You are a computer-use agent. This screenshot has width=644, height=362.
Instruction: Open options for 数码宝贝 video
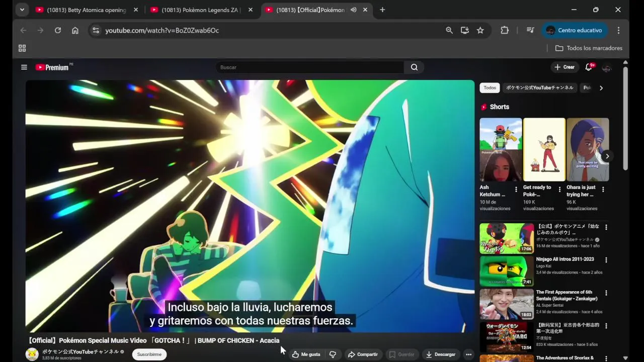click(x=606, y=326)
